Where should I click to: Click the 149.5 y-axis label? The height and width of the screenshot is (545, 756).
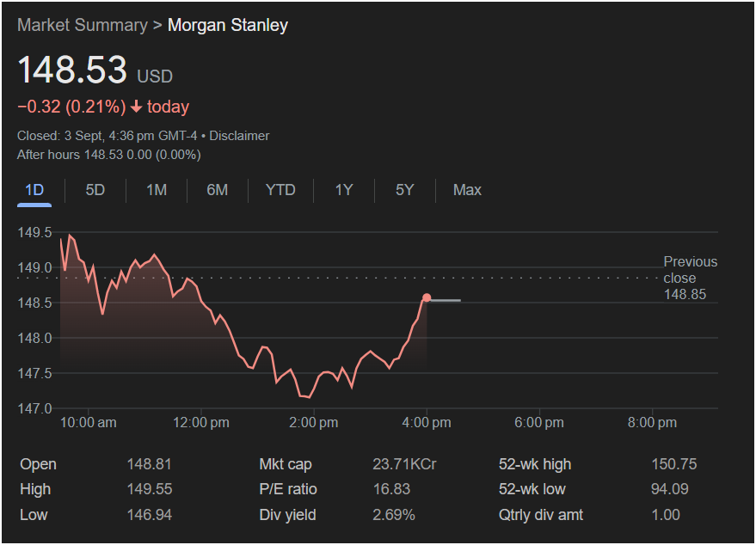click(x=34, y=232)
